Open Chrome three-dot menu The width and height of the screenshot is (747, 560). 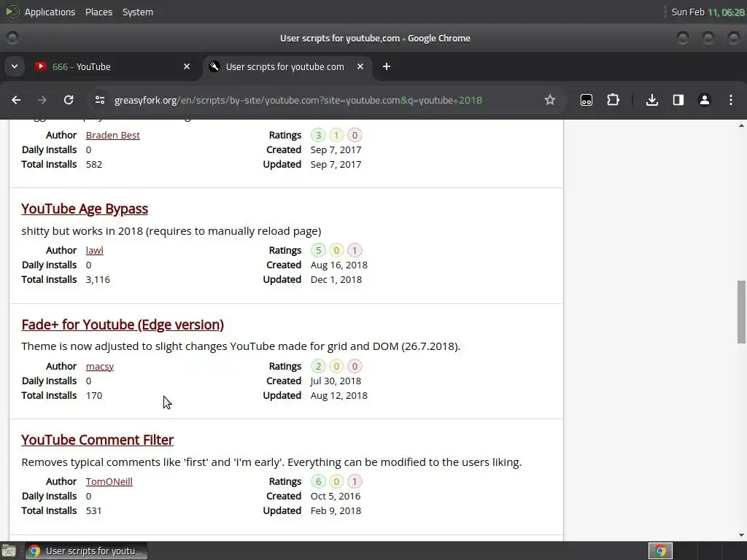tap(731, 100)
